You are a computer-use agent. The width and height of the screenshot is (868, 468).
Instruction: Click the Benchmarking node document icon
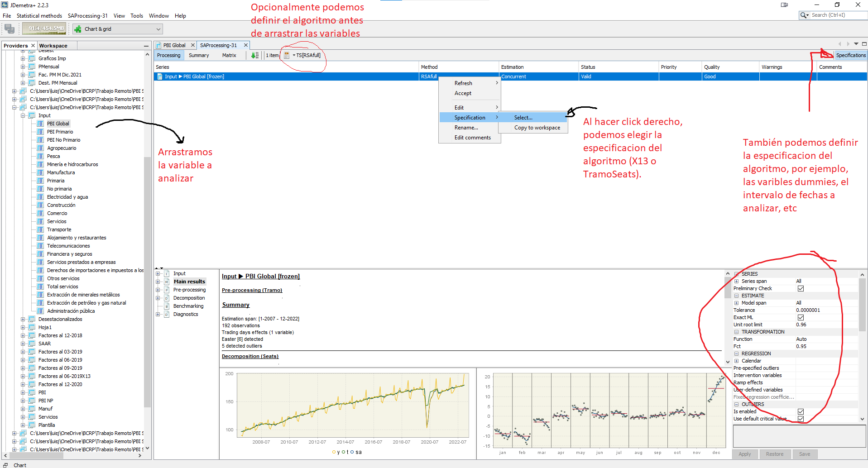tap(167, 306)
